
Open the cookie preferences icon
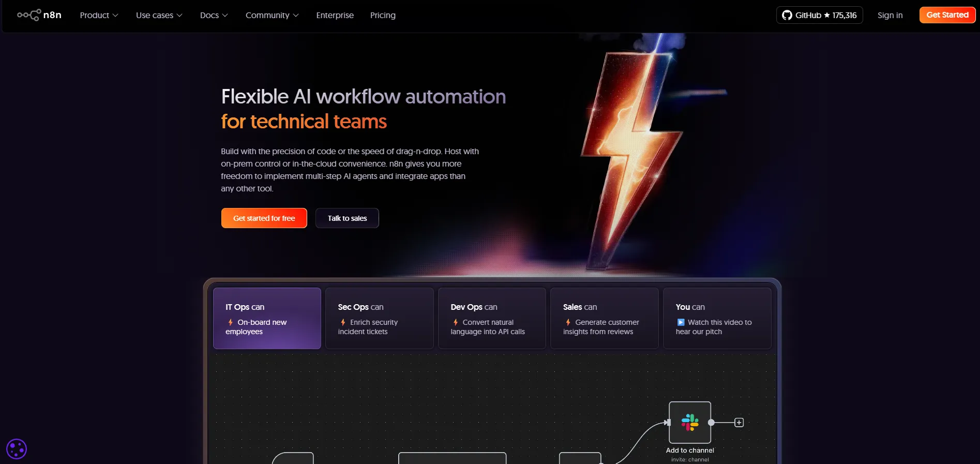point(17,449)
